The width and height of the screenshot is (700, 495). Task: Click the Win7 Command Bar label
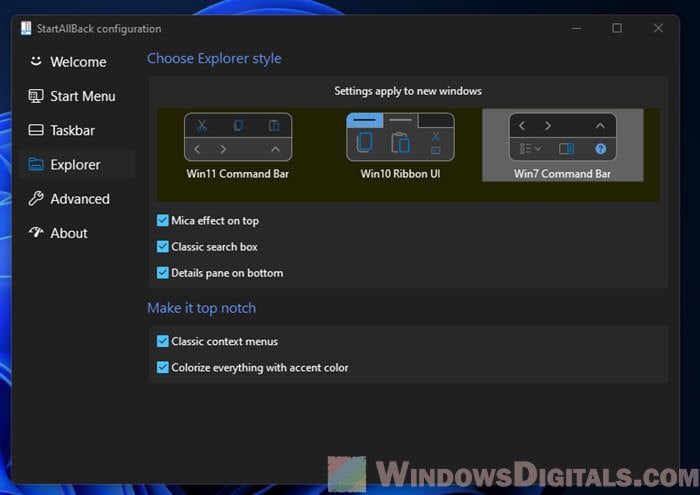[x=562, y=174]
